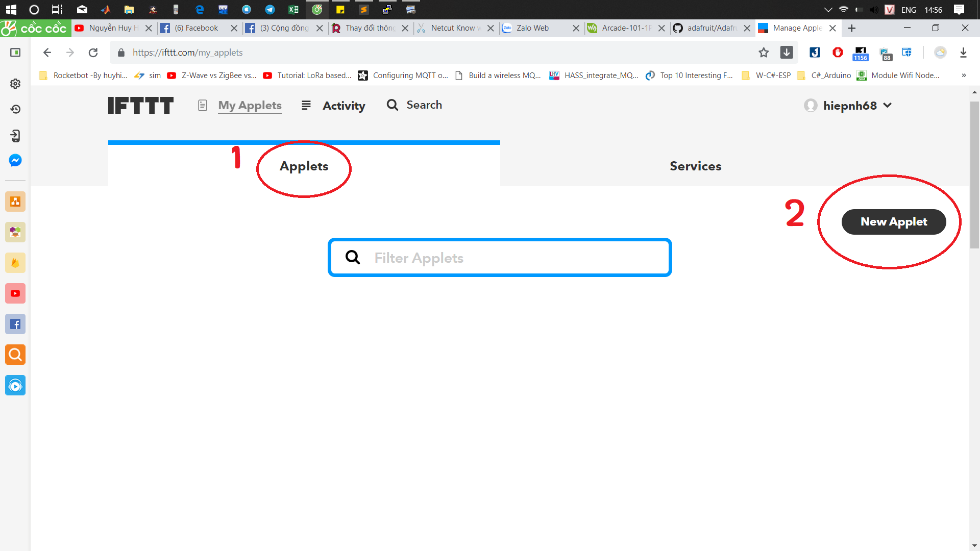Open Telegram from the taskbar
The image size is (980, 551).
(270, 10)
